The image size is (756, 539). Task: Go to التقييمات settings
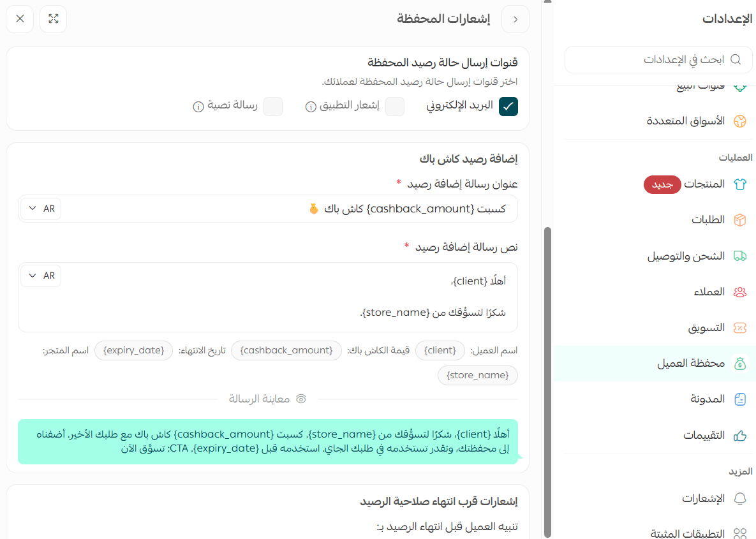[x=655, y=435]
